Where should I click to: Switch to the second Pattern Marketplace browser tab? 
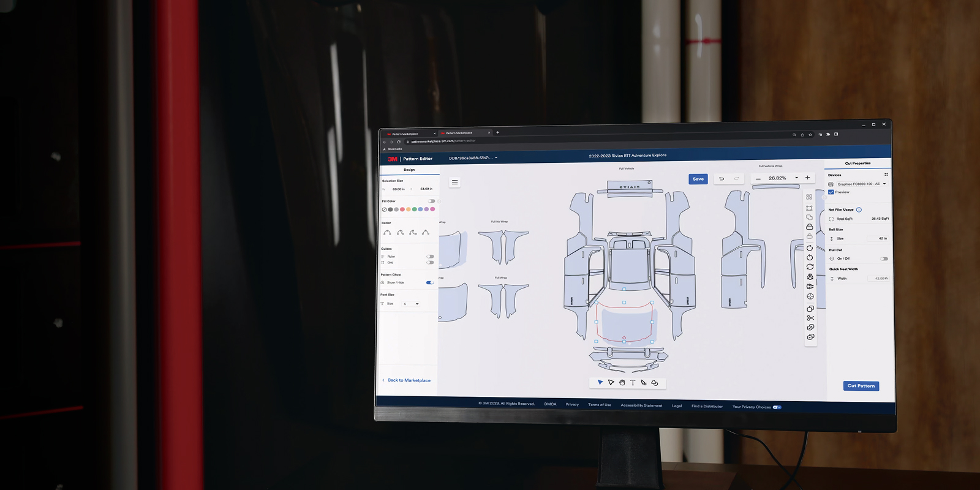[464, 133]
